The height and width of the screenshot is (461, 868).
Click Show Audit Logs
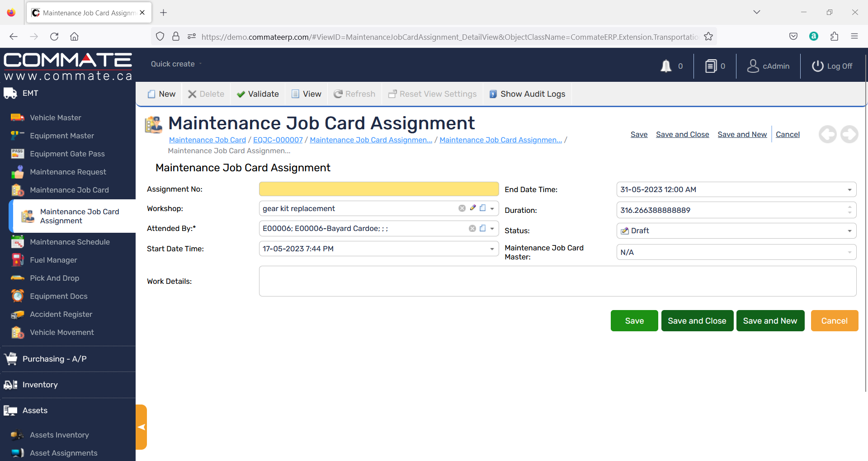[527, 94]
